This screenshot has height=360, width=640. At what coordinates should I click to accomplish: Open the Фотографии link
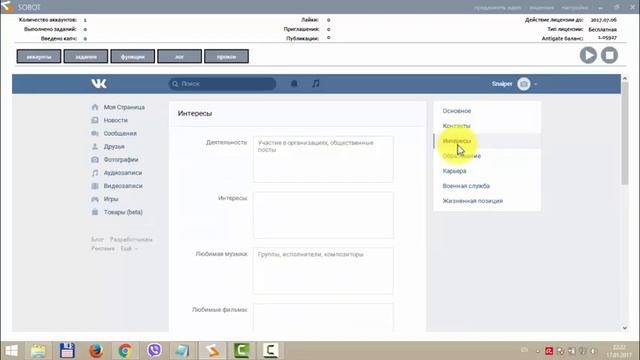(121, 159)
